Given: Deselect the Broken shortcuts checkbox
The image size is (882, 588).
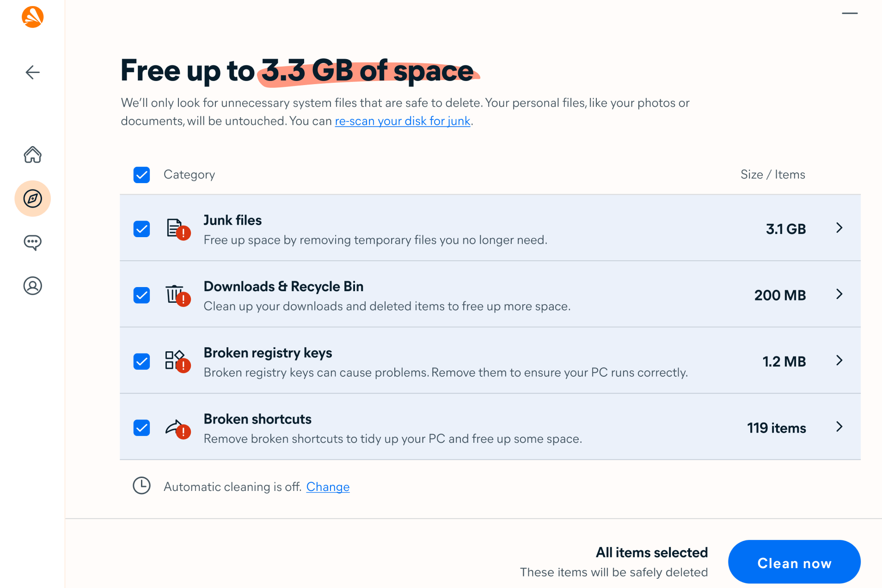Looking at the screenshot, I should coord(141,428).
